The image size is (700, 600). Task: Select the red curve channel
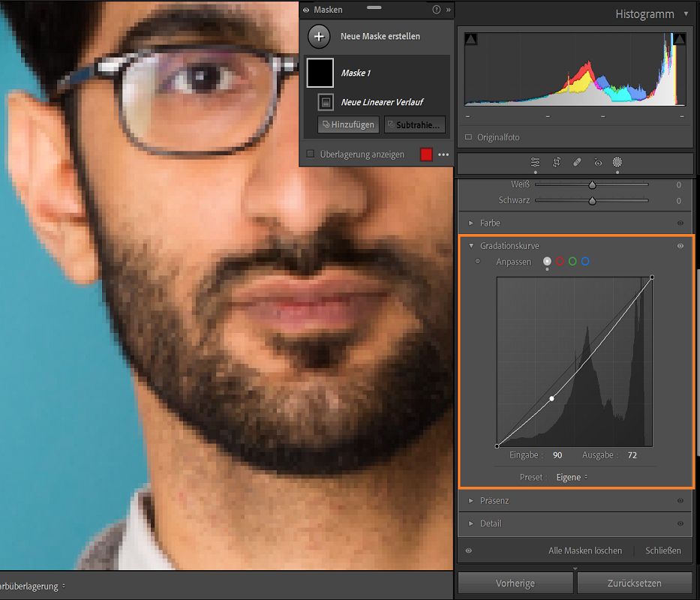[x=560, y=261]
